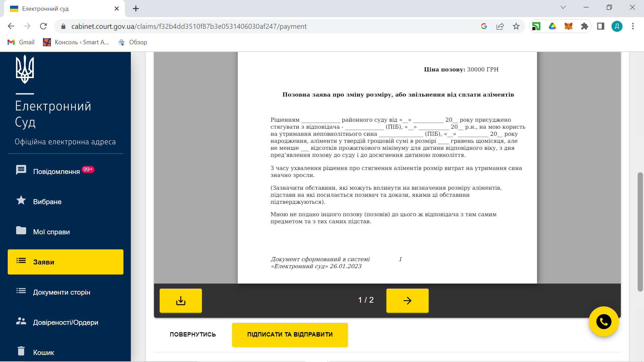
Task: Open Документи сторін section
Action: click(x=61, y=292)
